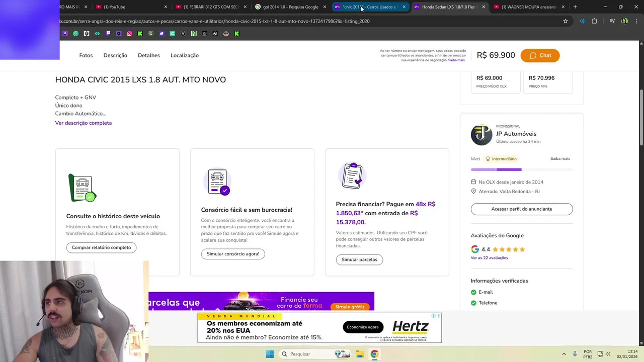Screen dimensions: 644x362
Task: Click the Chrome icon in the taskbar
Action: [x=374, y=354]
